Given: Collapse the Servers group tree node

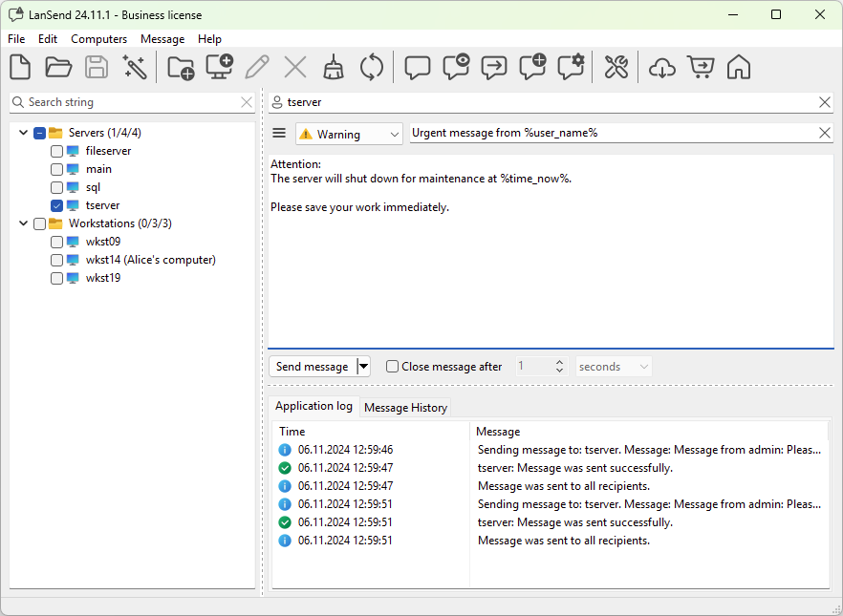Looking at the screenshot, I should pyautogui.click(x=23, y=133).
